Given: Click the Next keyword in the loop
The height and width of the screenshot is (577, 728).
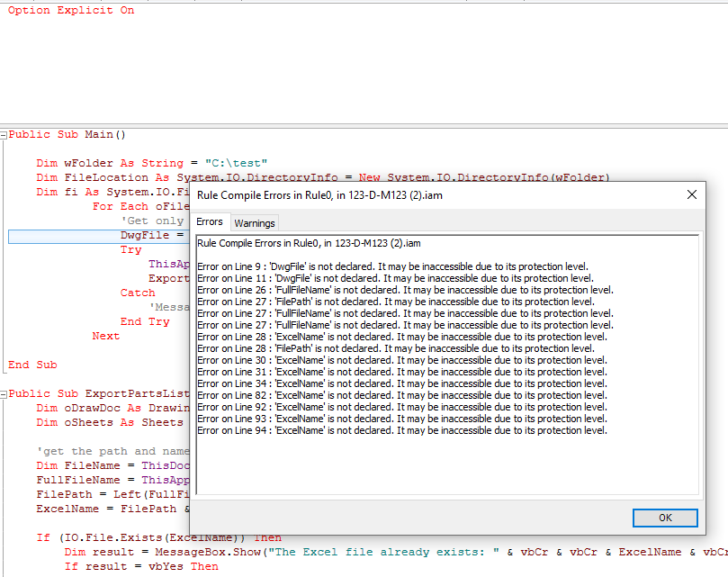Looking at the screenshot, I should click(x=106, y=336).
